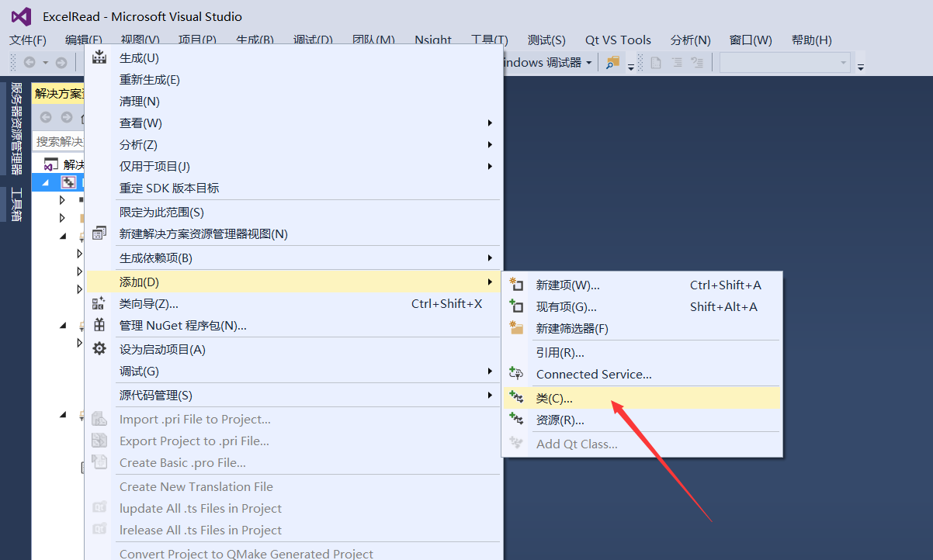This screenshot has width=933, height=560.
Task: Click the Windows 调试器 start button
Action: click(543, 63)
